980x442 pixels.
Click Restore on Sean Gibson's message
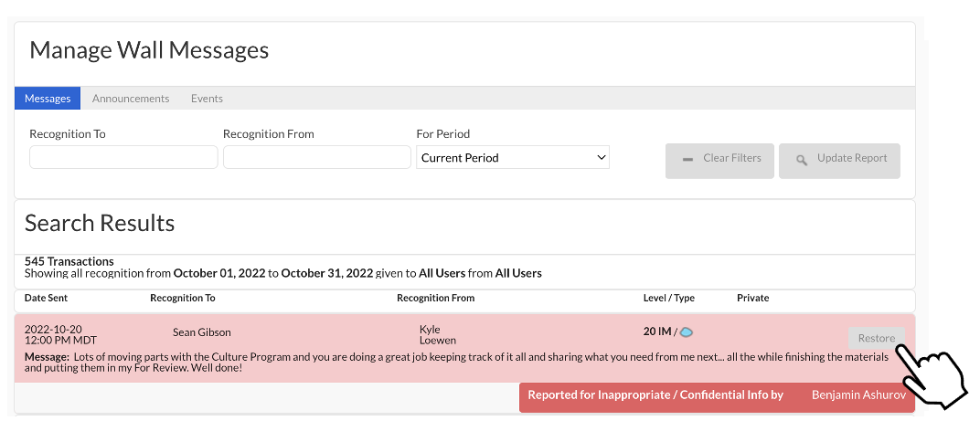click(877, 338)
